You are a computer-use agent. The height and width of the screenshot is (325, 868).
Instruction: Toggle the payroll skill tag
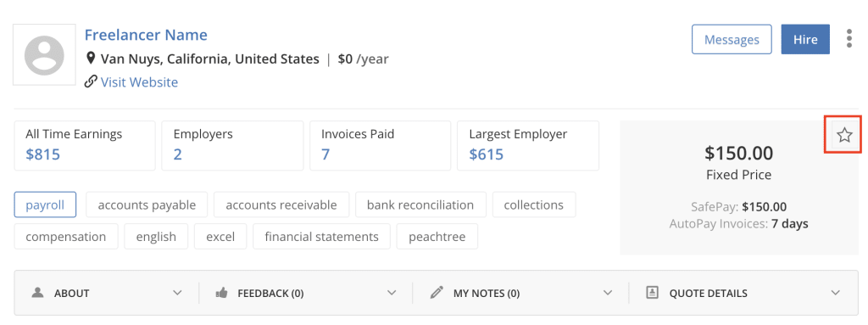45,205
